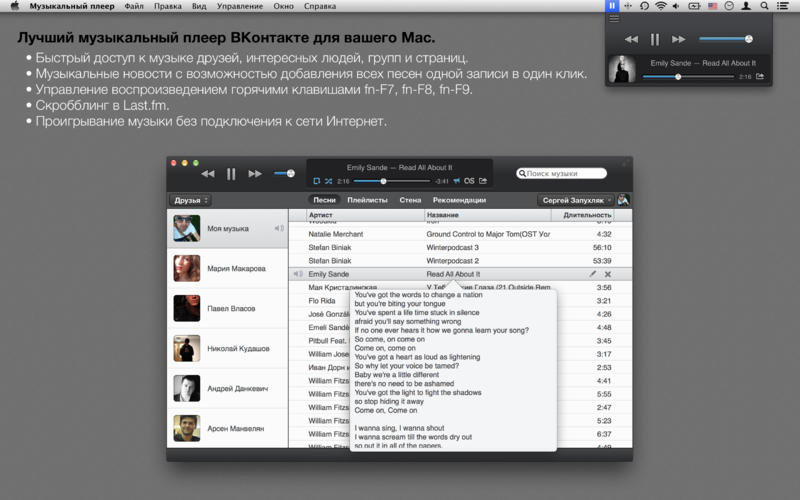This screenshot has width=800, height=500.
Task: Adjust the mini player volume slider
Action: (x=726, y=39)
